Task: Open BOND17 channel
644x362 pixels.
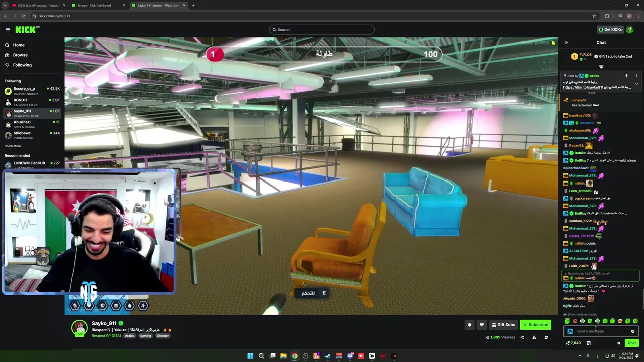Action: tap(32, 102)
